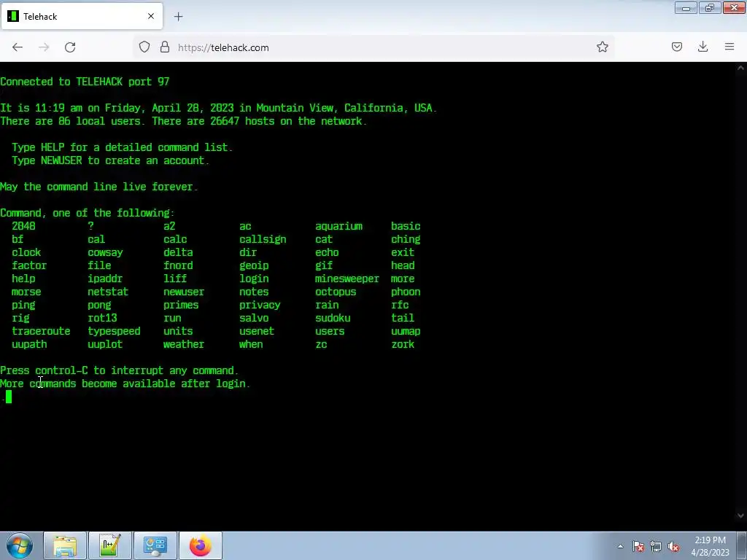View site security via the padlock icon

coord(165,47)
